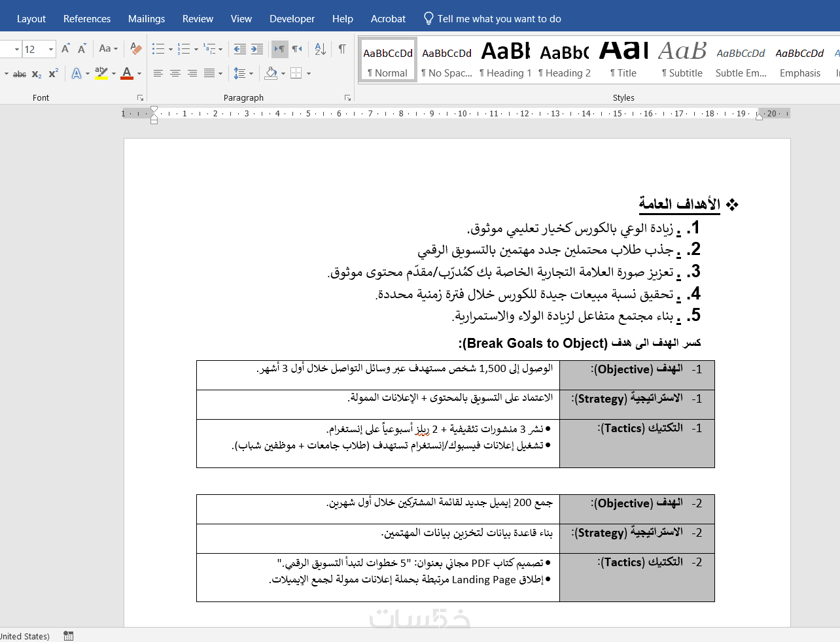The width and height of the screenshot is (840, 642).
Task: Open the Help tab
Action: tap(343, 18)
